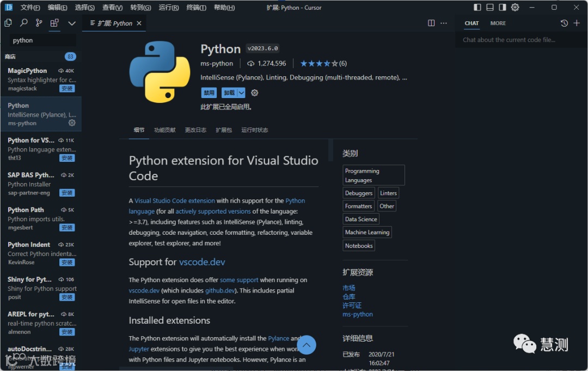This screenshot has width=588, height=371.
Task: Open 帮助(H) menu
Action: (224, 8)
